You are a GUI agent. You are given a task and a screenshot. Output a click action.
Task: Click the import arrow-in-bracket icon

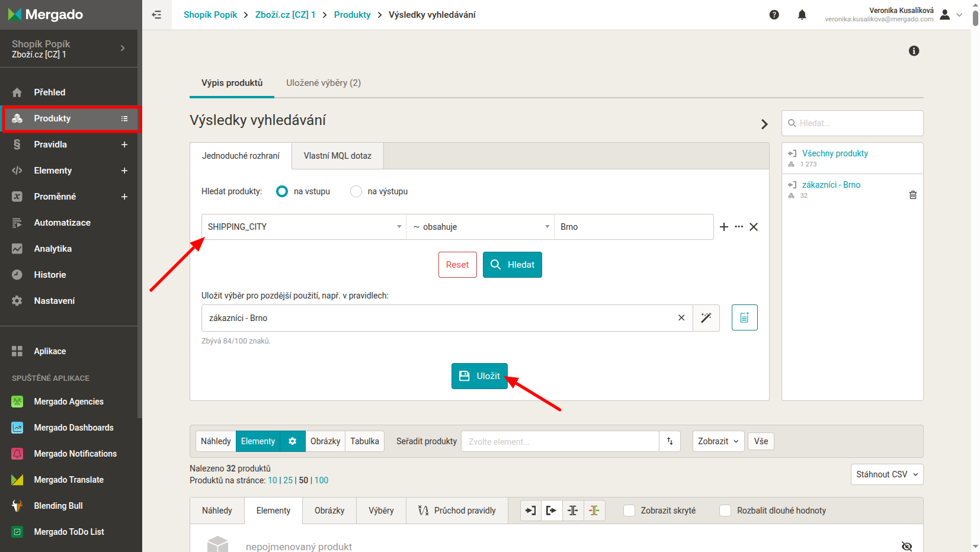point(531,511)
